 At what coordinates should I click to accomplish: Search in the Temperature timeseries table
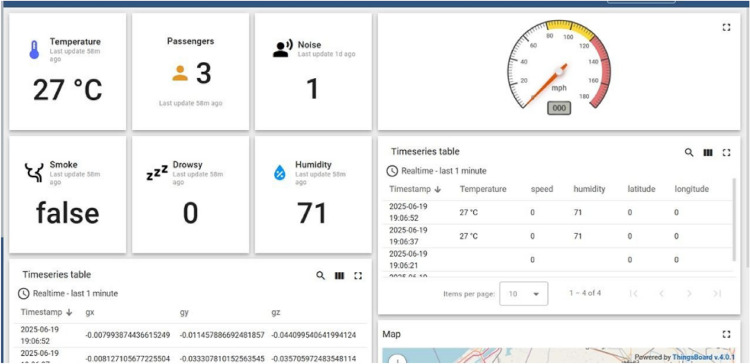pyautogui.click(x=689, y=153)
